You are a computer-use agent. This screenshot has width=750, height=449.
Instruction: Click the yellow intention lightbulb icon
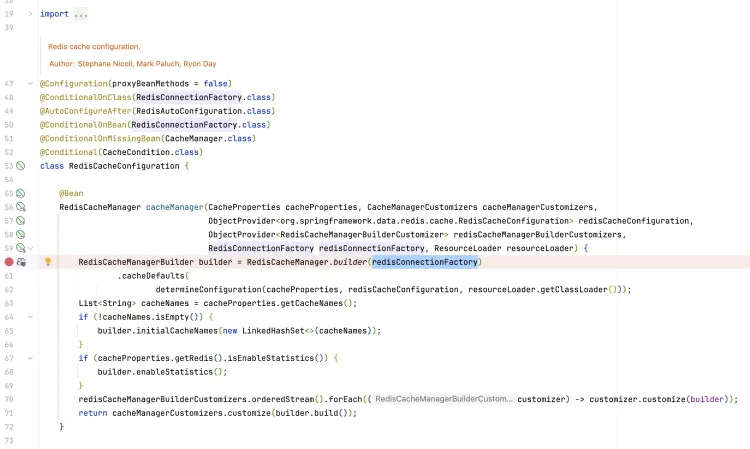click(x=47, y=262)
